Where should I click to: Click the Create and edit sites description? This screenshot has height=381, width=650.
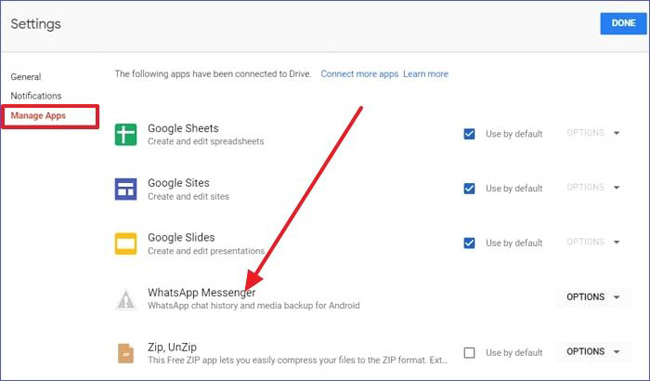188,197
